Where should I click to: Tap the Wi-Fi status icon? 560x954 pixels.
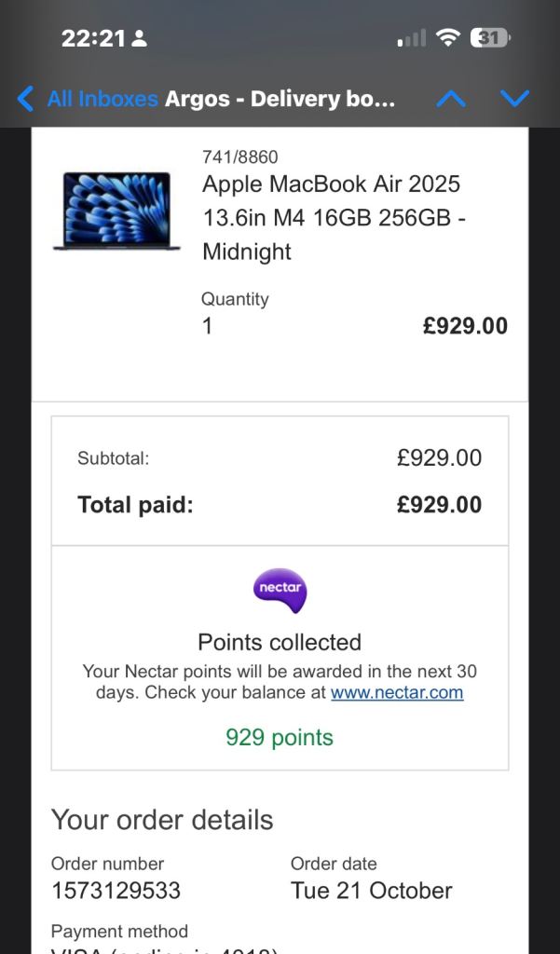point(448,38)
